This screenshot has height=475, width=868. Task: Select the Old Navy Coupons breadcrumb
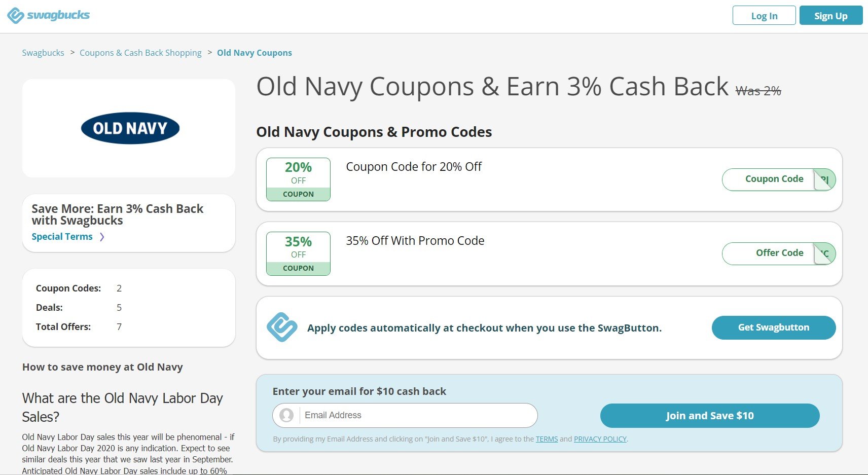[x=255, y=53]
